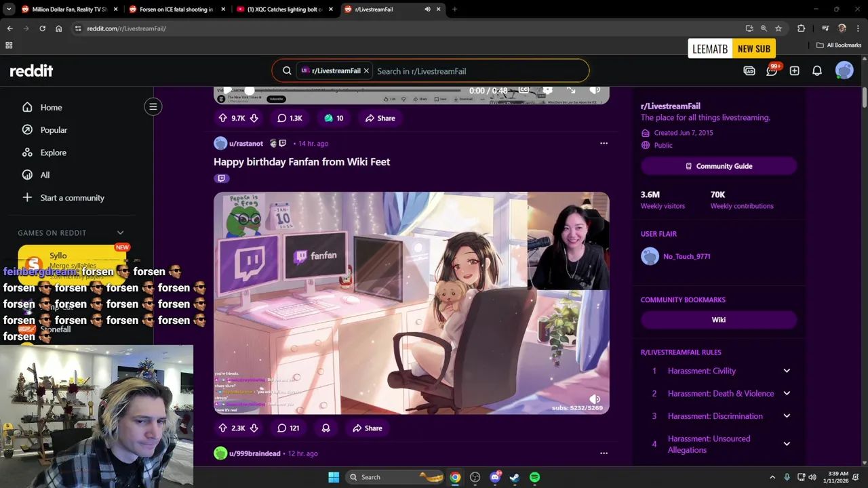Create a new post via plus icon

coord(794,70)
